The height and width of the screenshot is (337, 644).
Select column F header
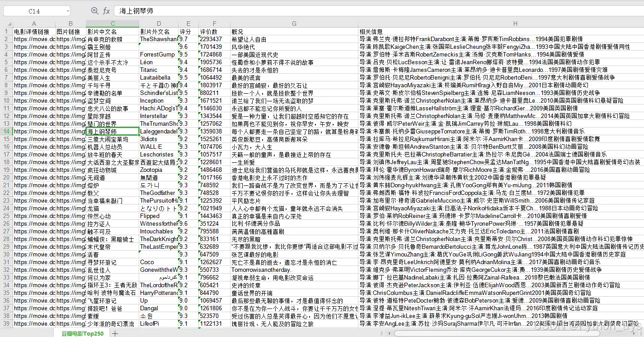click(214, 24)
